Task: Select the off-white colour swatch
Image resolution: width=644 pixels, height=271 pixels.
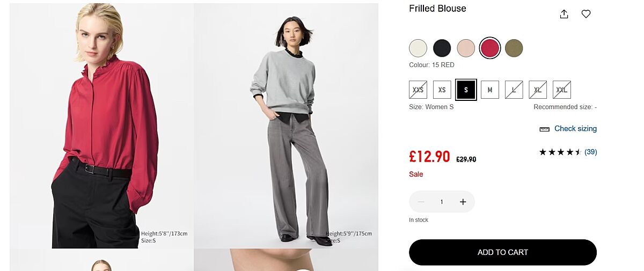Action: [x=418, y=48]
